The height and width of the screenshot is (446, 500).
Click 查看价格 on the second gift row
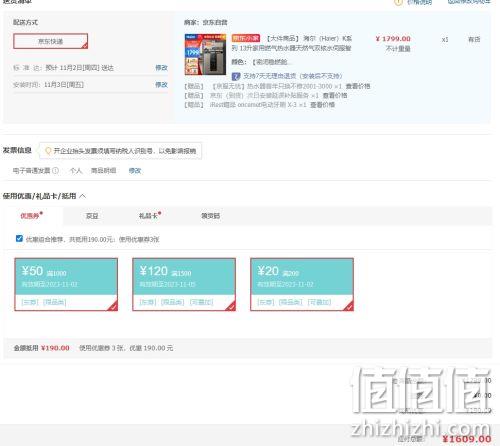pos(335,96)
